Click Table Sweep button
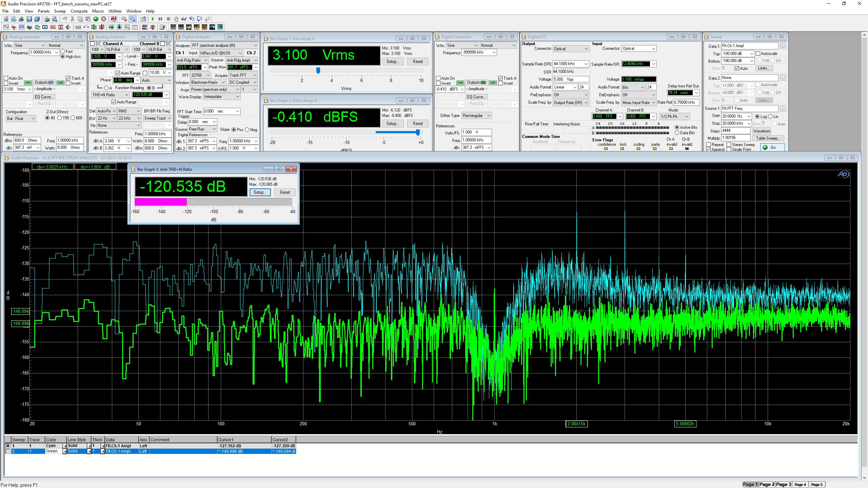868x488 pixels. (x=768, y=138)
